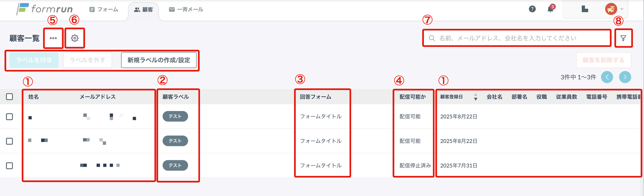Screen dimensions: 644x196
Task: Check the third customer row checkbox
Action: coord(10,165)
